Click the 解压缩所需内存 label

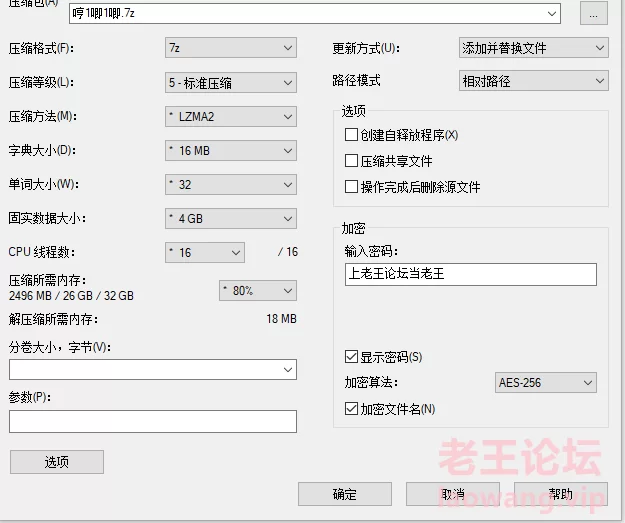point(53,319)
